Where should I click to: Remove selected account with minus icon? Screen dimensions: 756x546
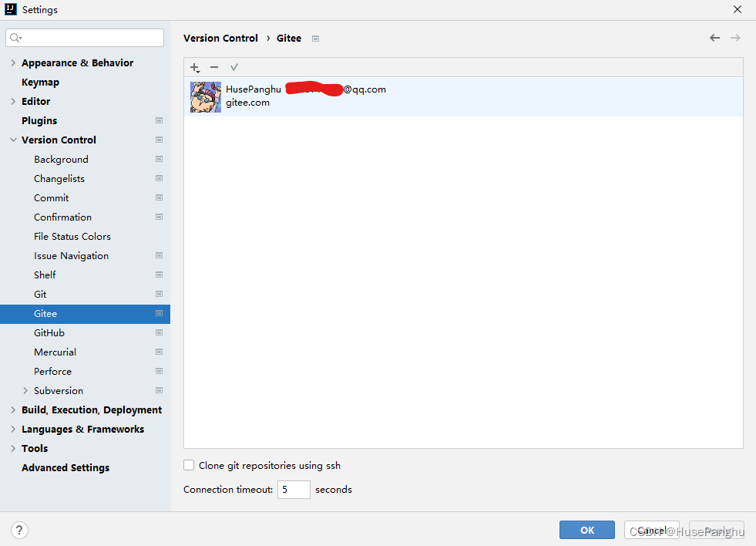[214, 68]
